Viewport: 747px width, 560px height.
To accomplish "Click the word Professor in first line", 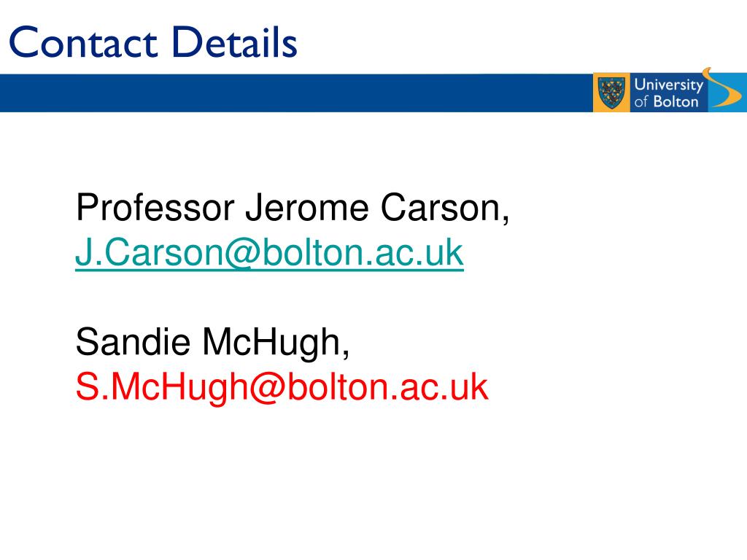I will [155, 208].
